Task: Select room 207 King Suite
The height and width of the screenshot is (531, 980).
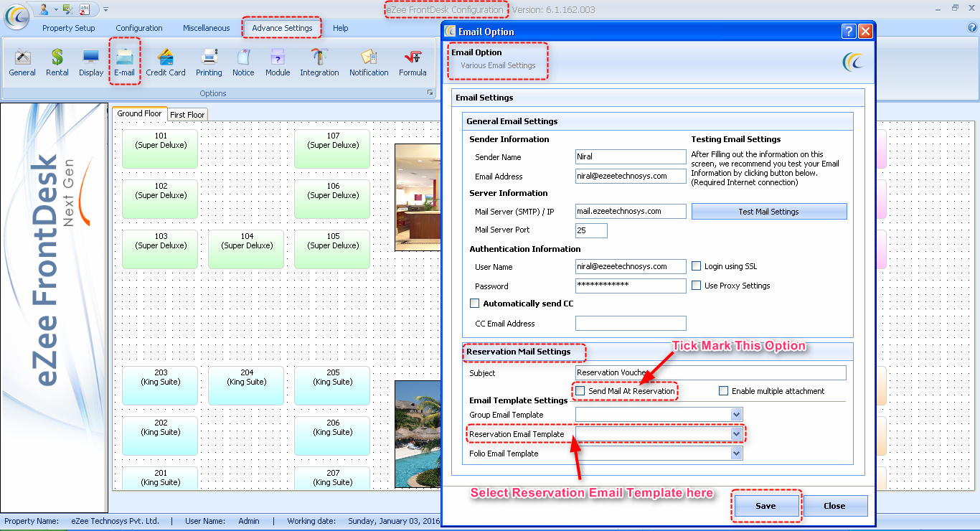Action: click(x=332, y=477)
